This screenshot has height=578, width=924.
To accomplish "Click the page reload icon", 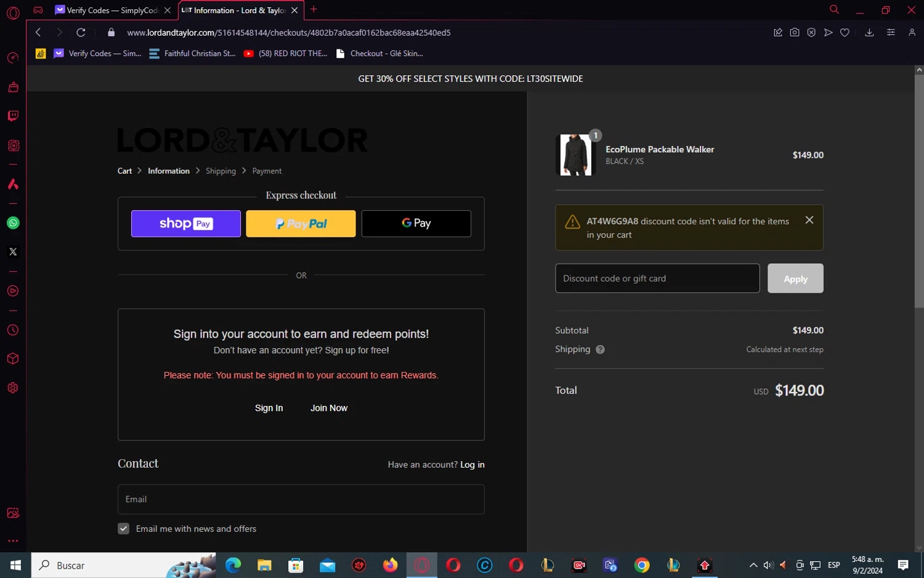I will pos(81,33).
